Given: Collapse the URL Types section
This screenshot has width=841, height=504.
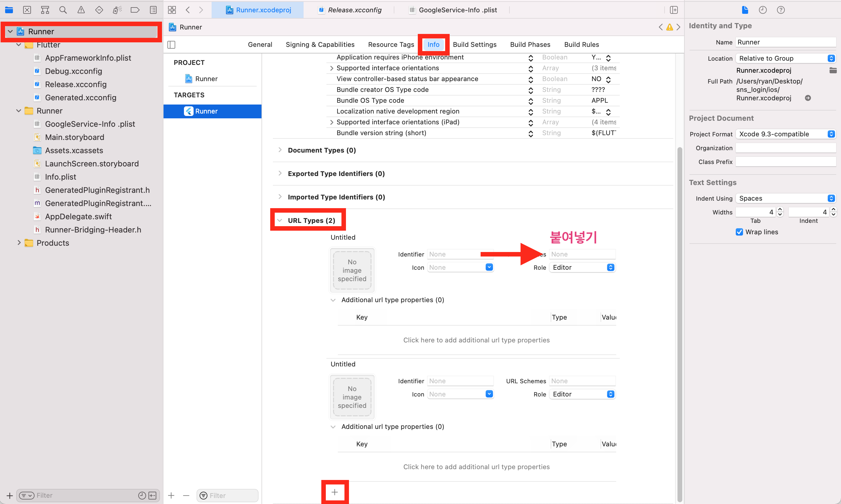Looking at the screenshot, I should pos(280,220).
